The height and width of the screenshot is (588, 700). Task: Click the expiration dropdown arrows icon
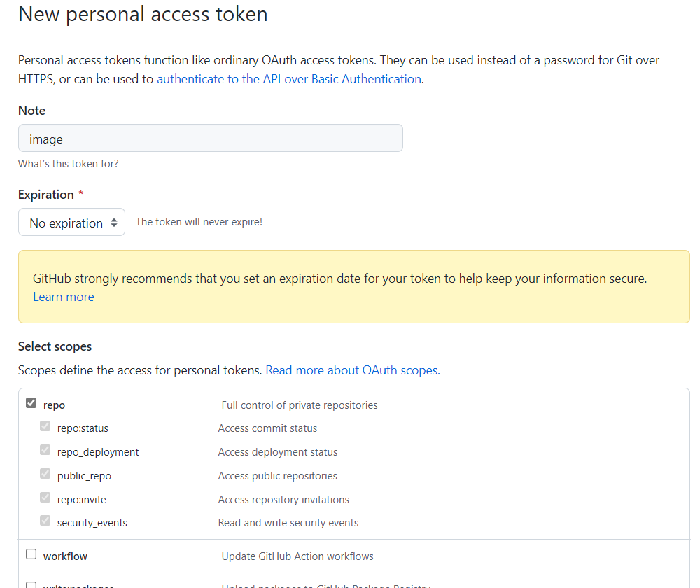(114, 223)
